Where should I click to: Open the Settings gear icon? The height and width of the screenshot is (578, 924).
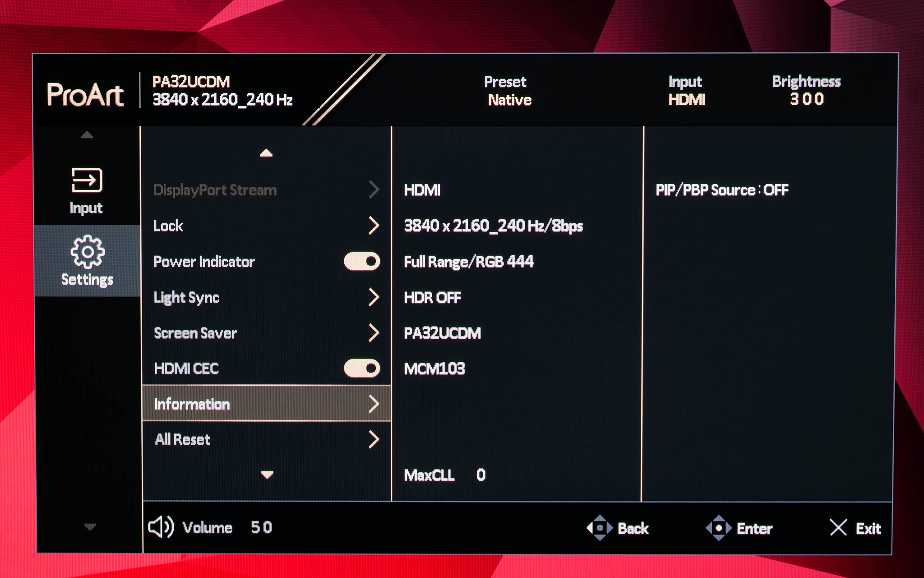click(x=88, y=252)
